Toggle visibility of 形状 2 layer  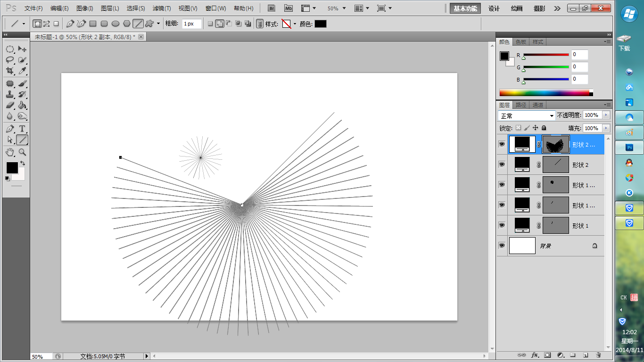502,165
